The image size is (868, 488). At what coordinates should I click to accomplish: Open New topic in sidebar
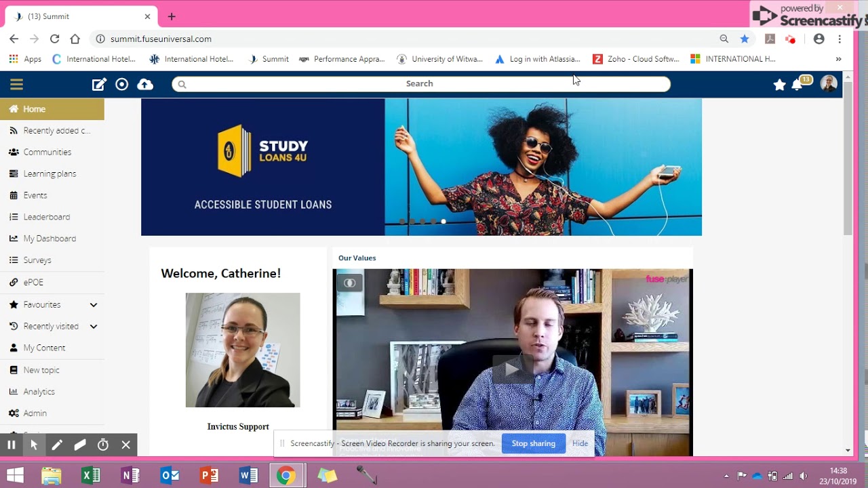point(52,370)
